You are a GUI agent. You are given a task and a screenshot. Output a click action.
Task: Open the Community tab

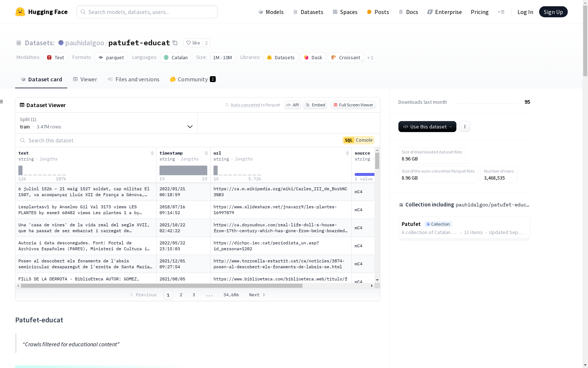point(193,79)
